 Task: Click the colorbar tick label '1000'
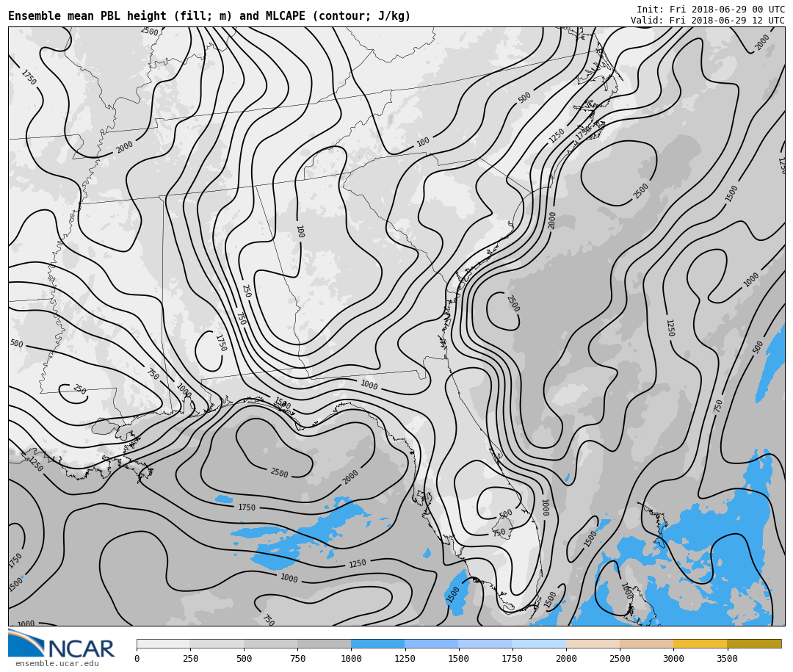click(x=351, y=658)
